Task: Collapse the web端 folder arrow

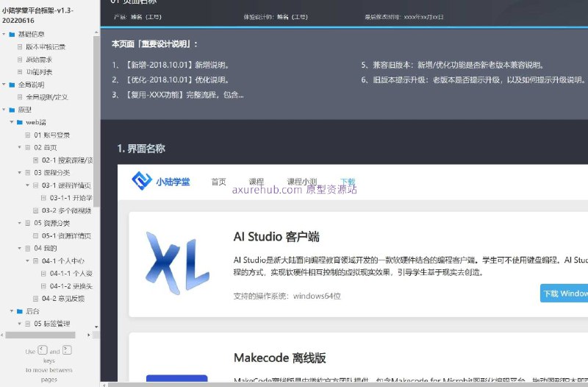Action: (12, 122)
